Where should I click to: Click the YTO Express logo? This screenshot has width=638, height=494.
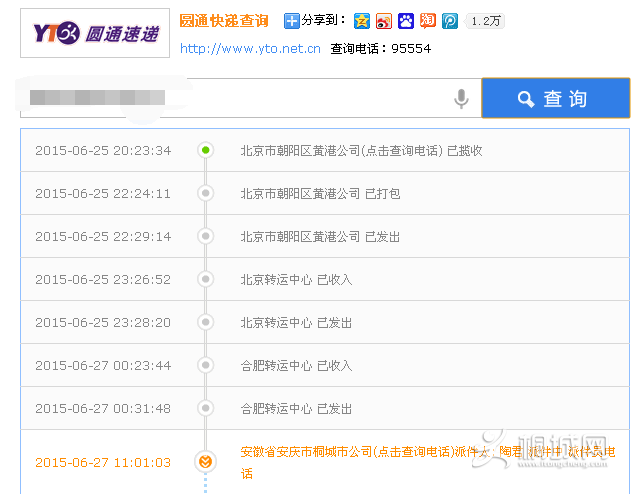tap(95, 33)
